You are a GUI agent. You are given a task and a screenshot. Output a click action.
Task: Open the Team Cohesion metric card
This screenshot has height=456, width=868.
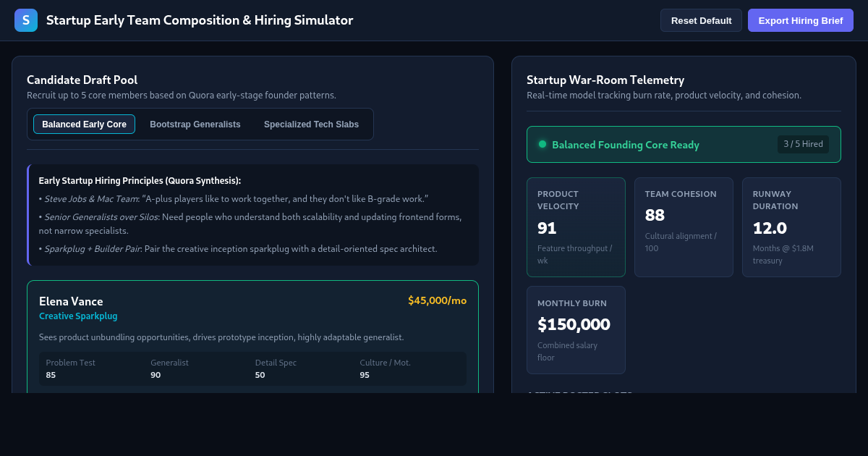[684, 227]
